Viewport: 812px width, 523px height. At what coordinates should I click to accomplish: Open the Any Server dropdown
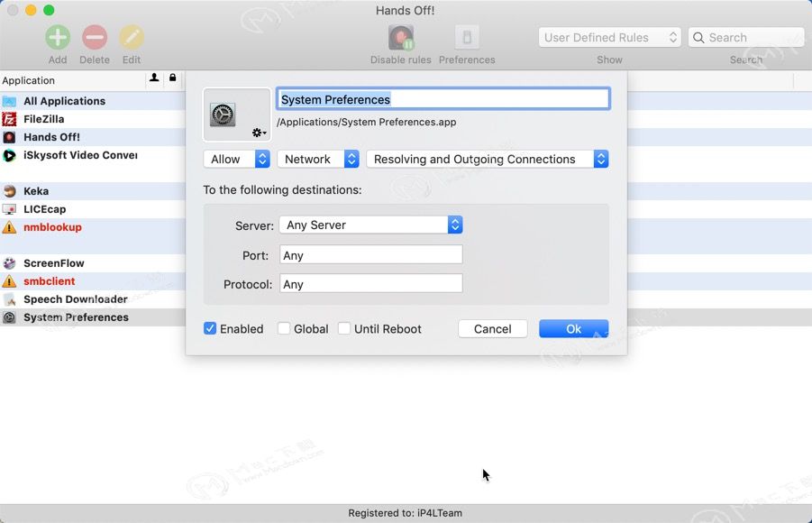pyautogui.click(x=370, y=225)
